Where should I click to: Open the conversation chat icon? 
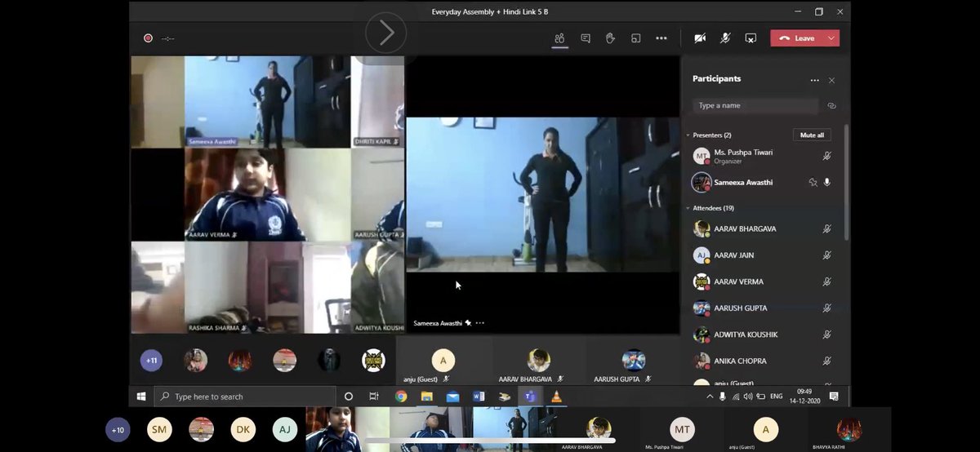point(586,38)
